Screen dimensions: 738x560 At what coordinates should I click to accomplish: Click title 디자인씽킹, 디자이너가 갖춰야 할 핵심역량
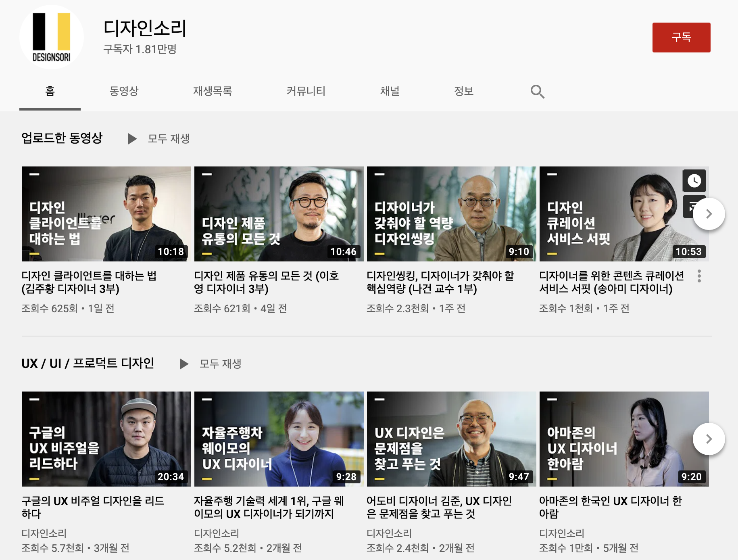[440, 282]
